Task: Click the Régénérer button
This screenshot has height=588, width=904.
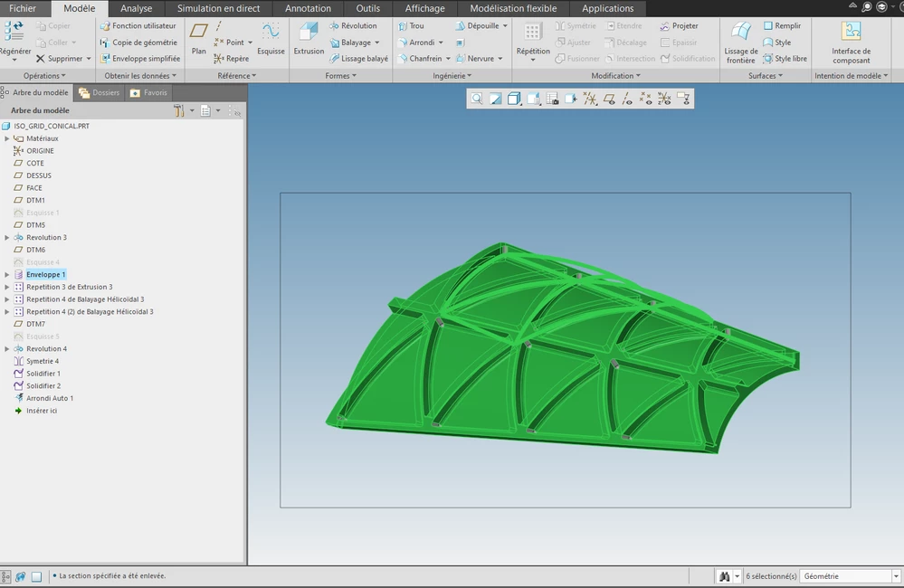Action: click(15, 42)
